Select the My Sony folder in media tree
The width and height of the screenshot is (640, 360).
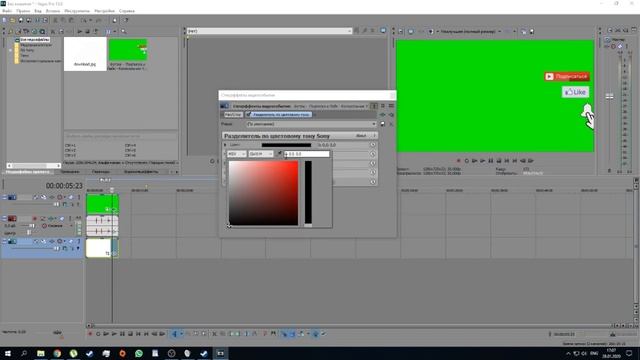point(27,50)
